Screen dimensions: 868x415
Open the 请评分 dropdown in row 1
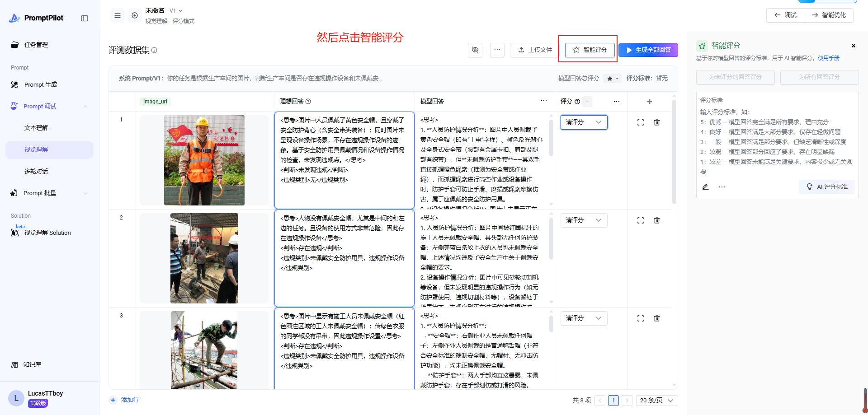point(584,122)
